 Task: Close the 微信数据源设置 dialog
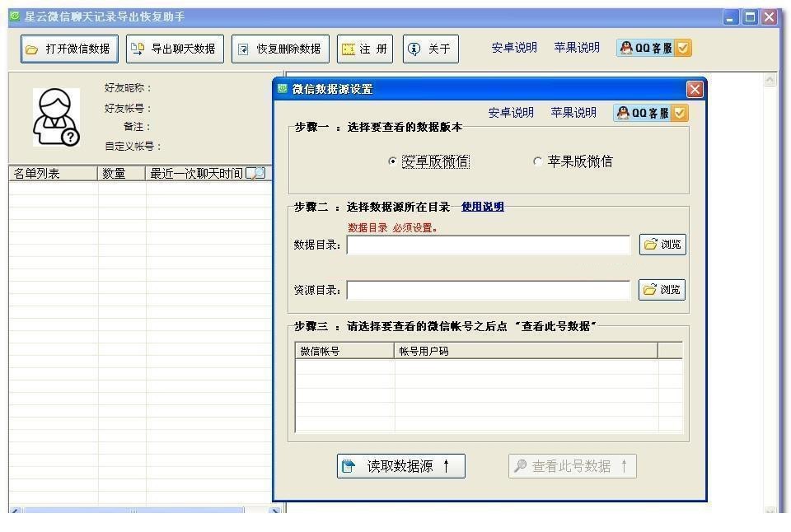tap(695, 89)
